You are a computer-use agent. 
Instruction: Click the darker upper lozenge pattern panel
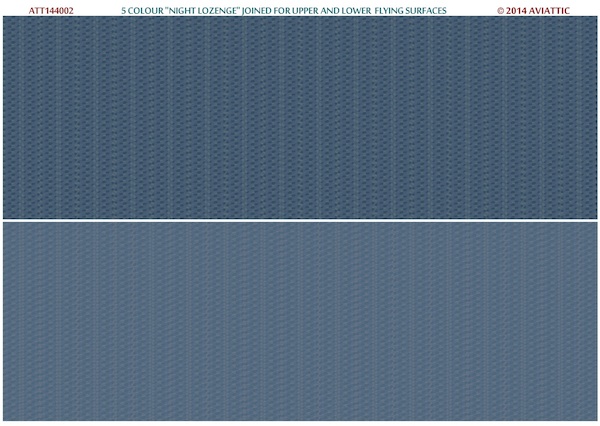(x=300, y=118)
